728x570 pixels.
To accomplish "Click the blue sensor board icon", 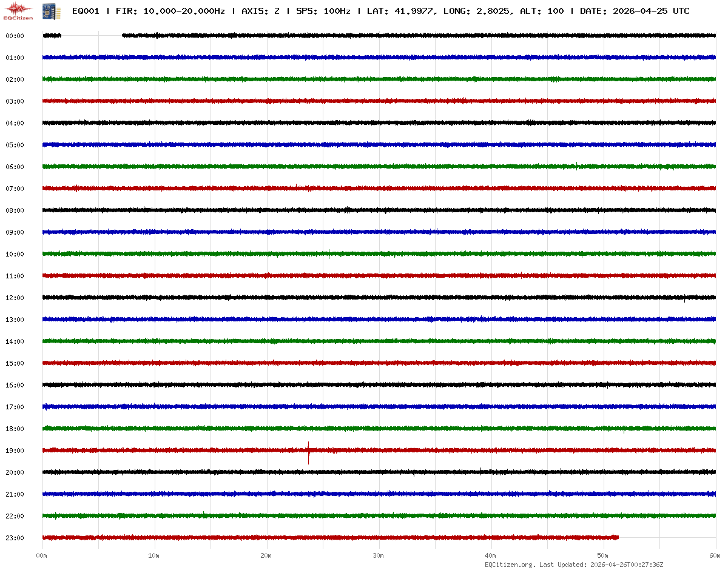I will click(x=47, y=11).
